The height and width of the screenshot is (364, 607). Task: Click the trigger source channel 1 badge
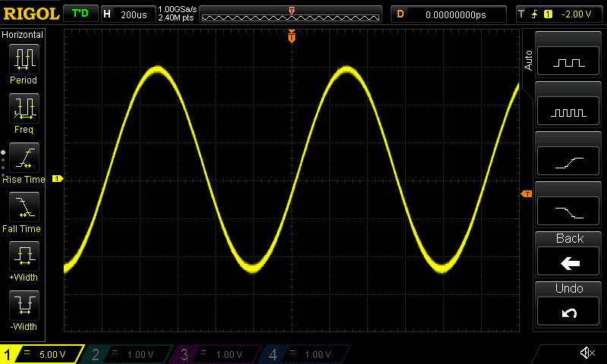point(548,14)
